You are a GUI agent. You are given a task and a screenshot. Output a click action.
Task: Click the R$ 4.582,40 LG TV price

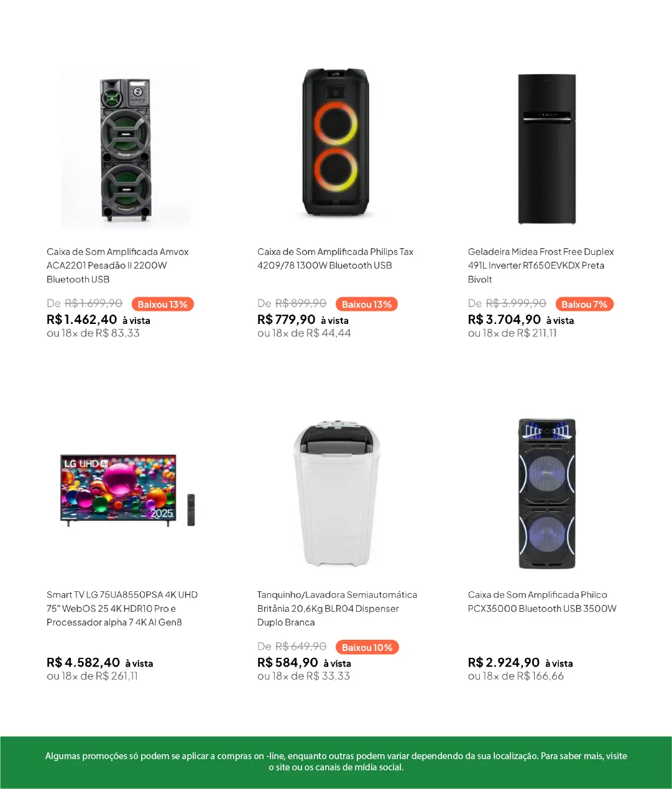click(x=99, y=663)
